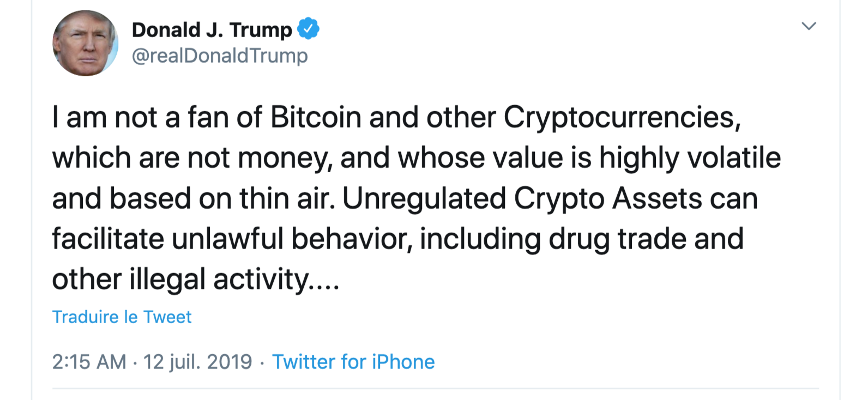Click the profile avatar photo
Image resolution: width=868 pixels, height=400 pixels.
tap(85, 43)
